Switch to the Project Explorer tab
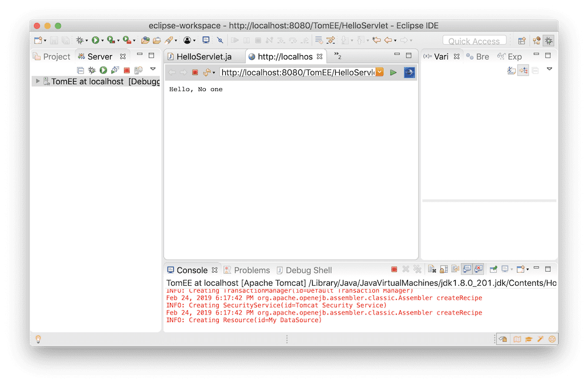Viewport: 588px width, 385px height. click(x=52, y=56)
